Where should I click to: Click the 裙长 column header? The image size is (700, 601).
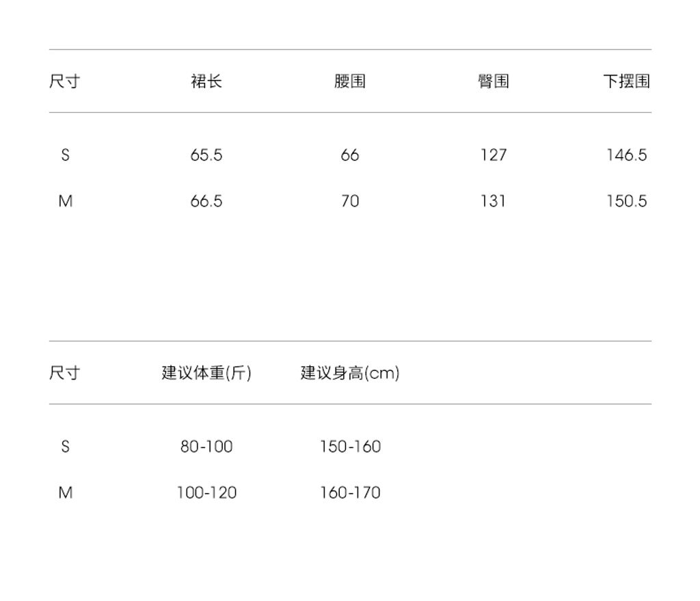coord(206,81)
